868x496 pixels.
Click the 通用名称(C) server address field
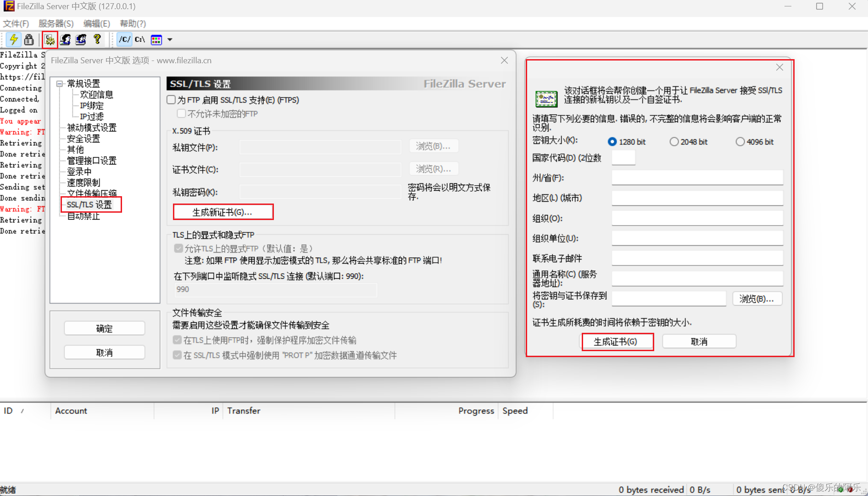click(697, 278)
